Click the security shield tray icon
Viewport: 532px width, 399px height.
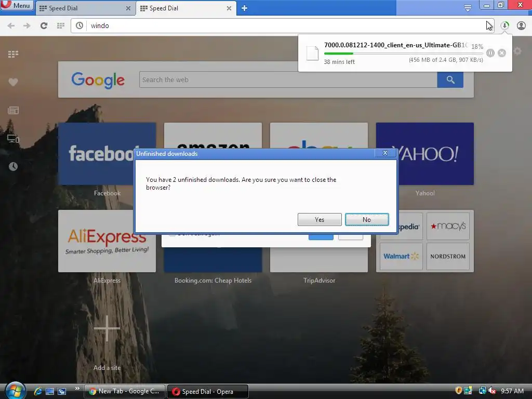458,391
